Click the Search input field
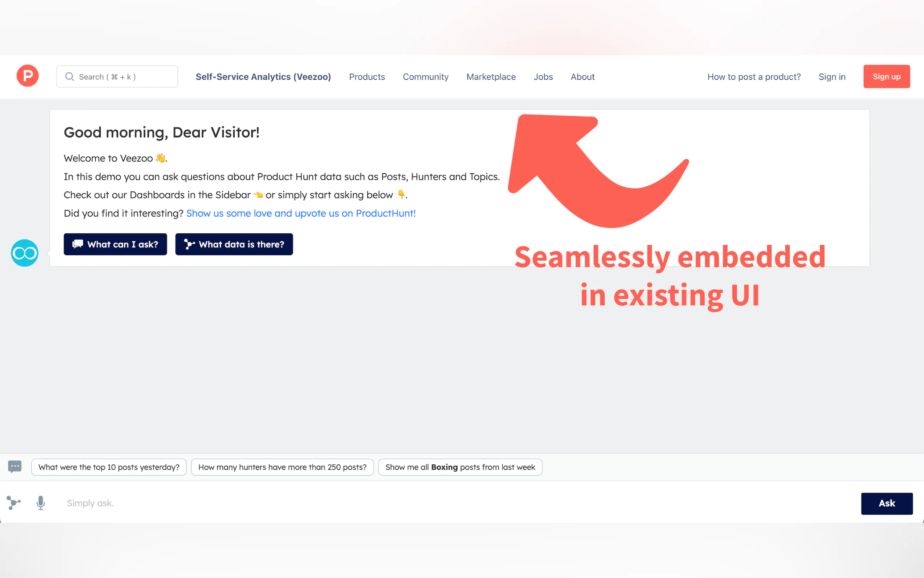This screenshot has width=924, height=578. pos(122,77)
